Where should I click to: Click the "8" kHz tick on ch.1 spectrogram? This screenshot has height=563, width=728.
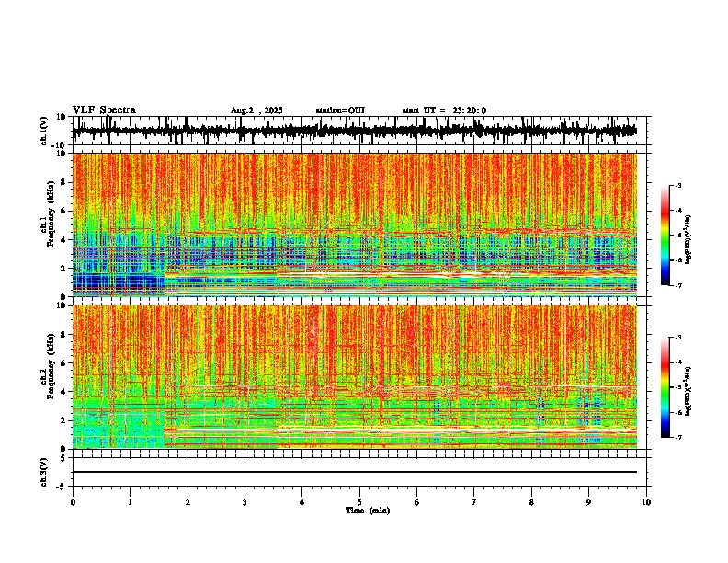coord(64,182)
